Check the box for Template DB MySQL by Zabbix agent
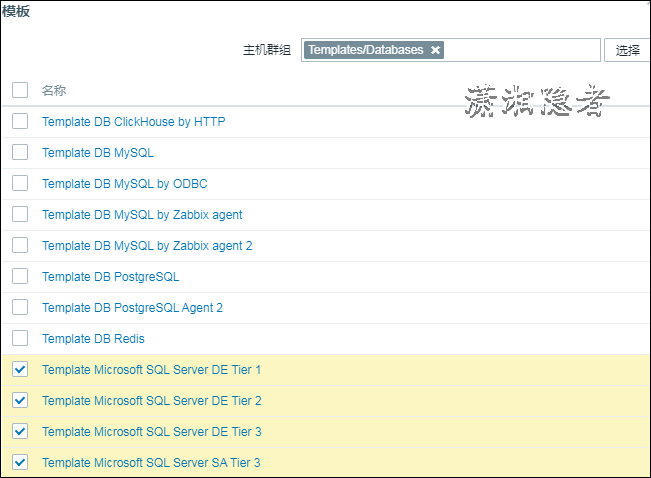 [20, 214]
